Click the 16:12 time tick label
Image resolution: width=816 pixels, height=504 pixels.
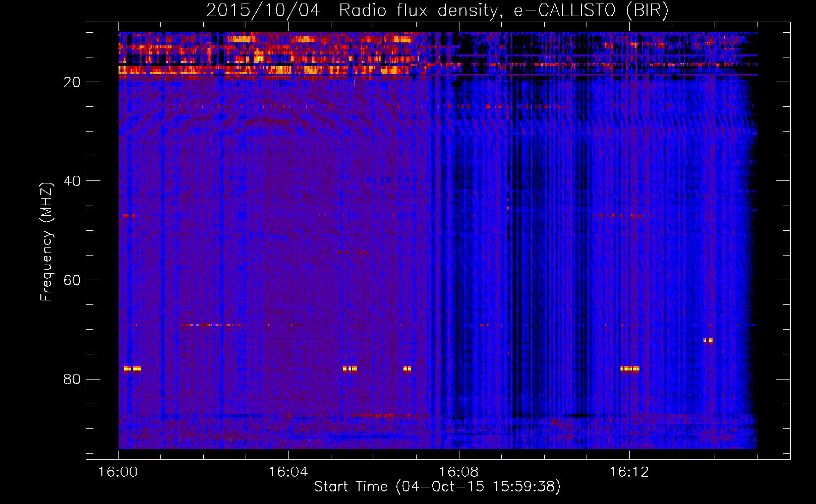pos(629,472)
